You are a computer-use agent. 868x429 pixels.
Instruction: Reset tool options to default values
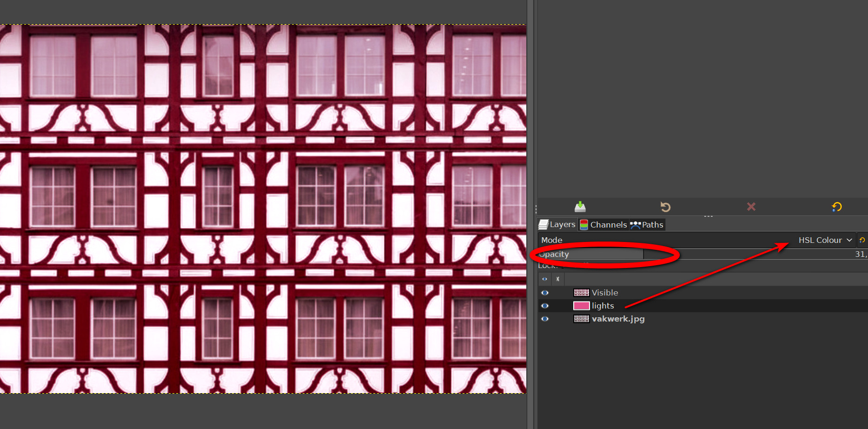click(836, 207)
